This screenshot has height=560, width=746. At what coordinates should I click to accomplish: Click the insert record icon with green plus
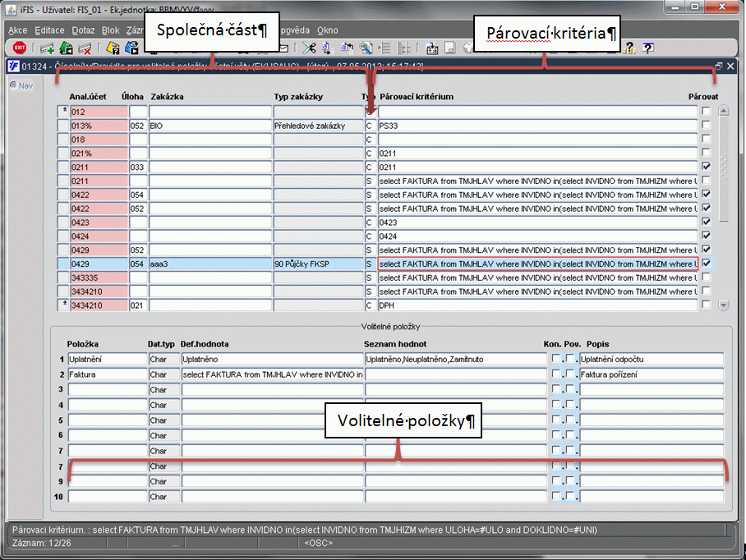point(47,48)
